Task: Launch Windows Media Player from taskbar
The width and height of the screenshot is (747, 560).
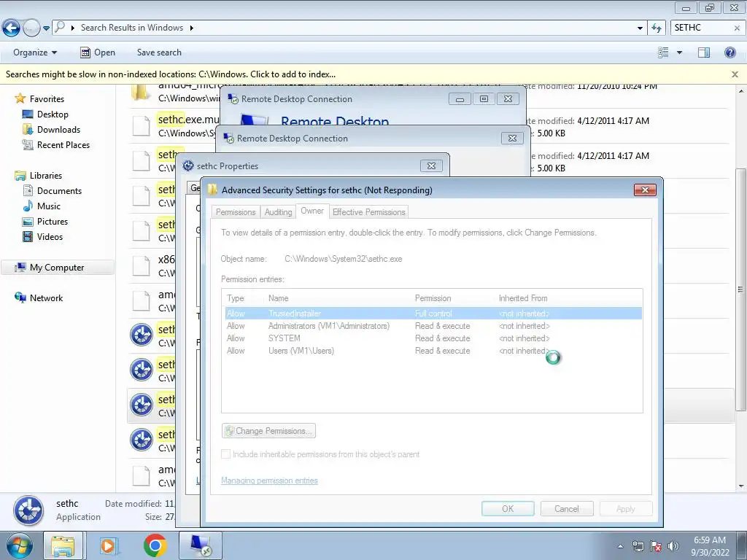Action: pos(109,545)
